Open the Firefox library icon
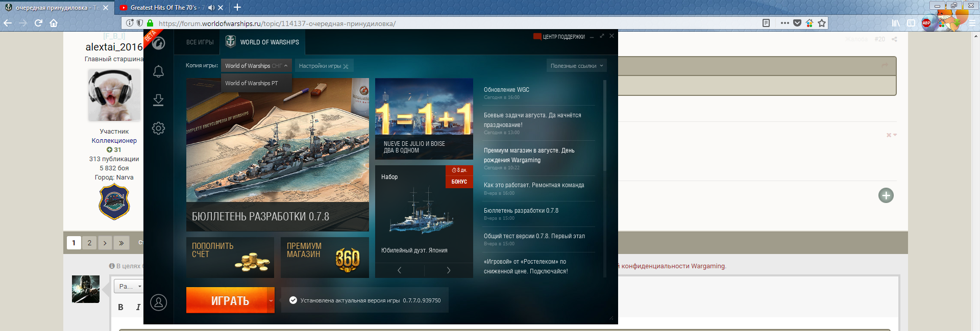This screenshot has height=331, width=980. tap(896, 23)
